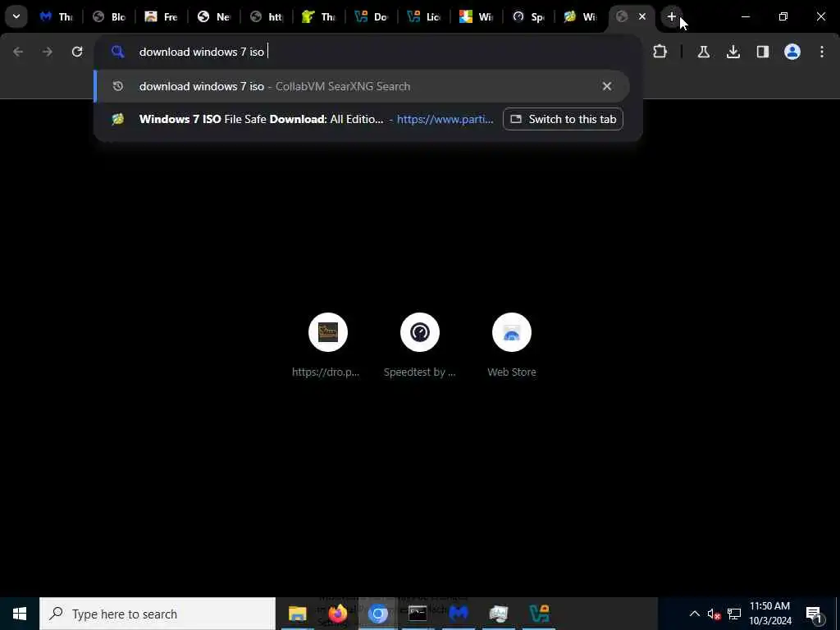Click the search magnifier icon in omnibox
Screen dimensions: 840x630
tap(118, 52)
